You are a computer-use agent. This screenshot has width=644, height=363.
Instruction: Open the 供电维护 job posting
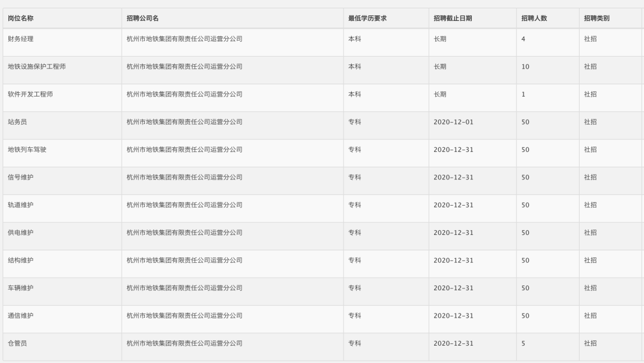tap(20, 233)
